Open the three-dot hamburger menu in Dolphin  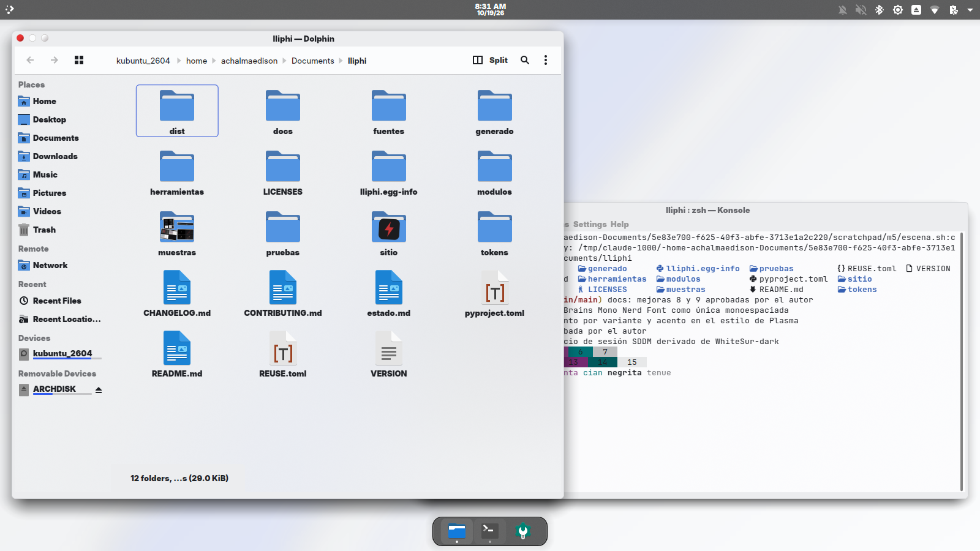tap(546, 60)
